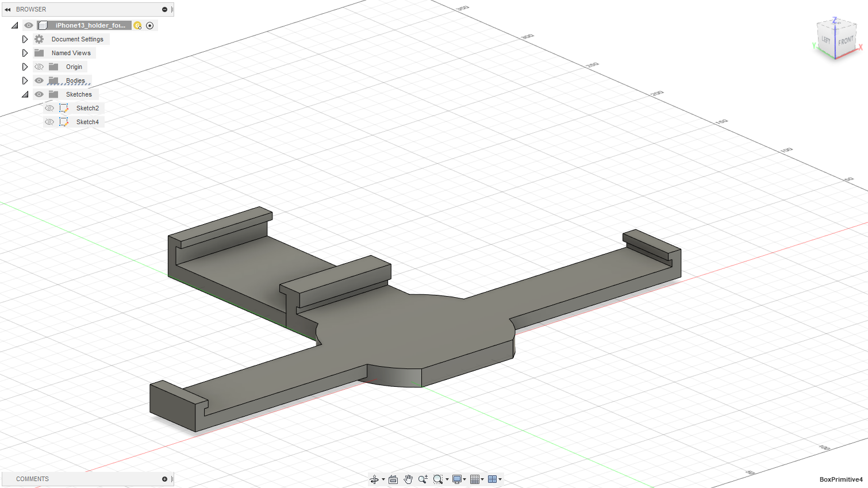868x488 pixels.
Task: Click the Grid and Snaps icon
Action: click(x=475, y=479)
